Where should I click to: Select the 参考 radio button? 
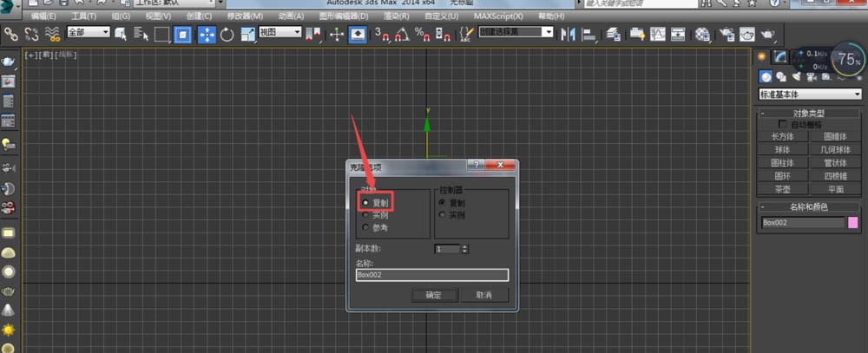click(365, 226)
